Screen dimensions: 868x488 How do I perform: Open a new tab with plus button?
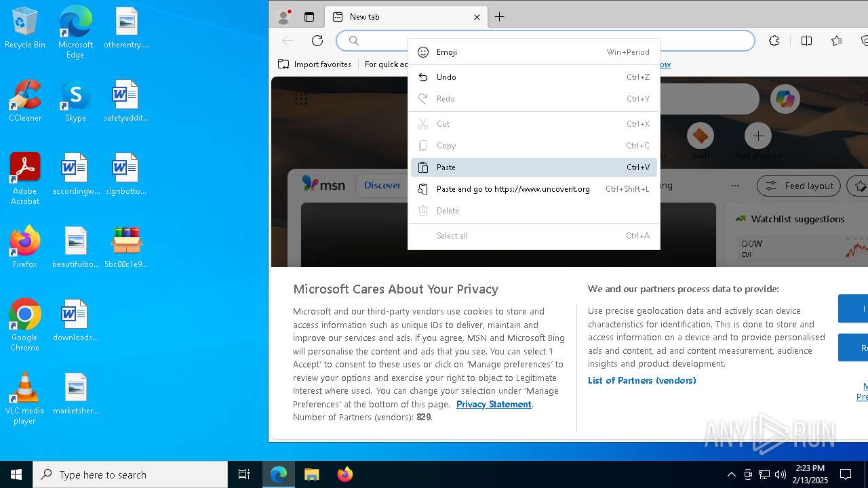pyautogui.click(x=499, y=17)
